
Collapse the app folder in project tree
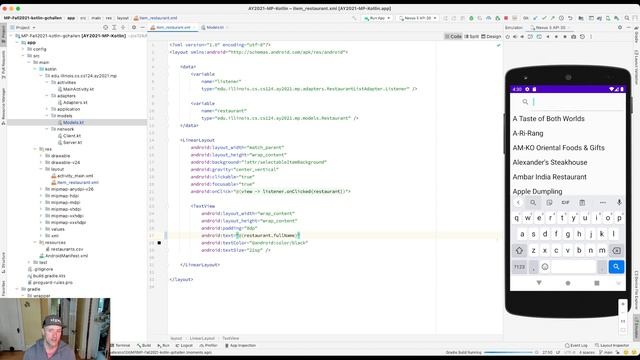(17, 42)
